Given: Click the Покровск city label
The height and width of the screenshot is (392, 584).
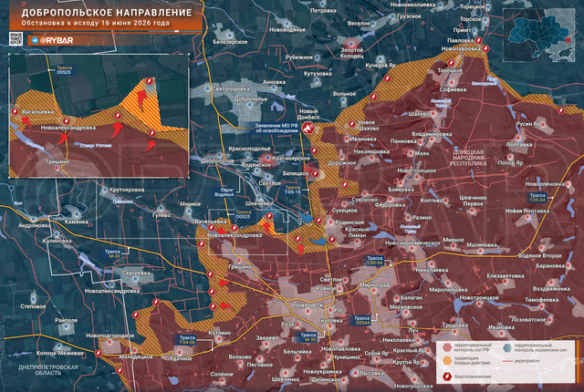Looking at the screenshot, I should (x=308, y=305).
